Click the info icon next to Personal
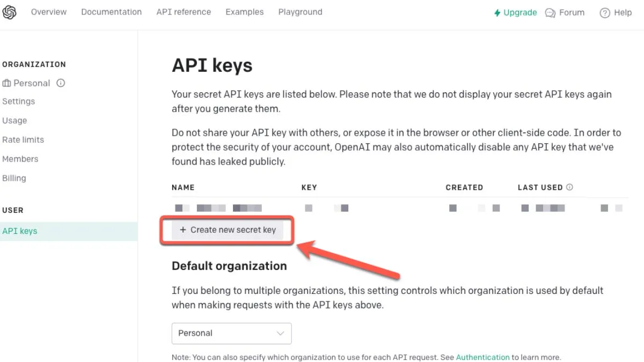Viewport: 644px width, 362px height. point(61,83)
